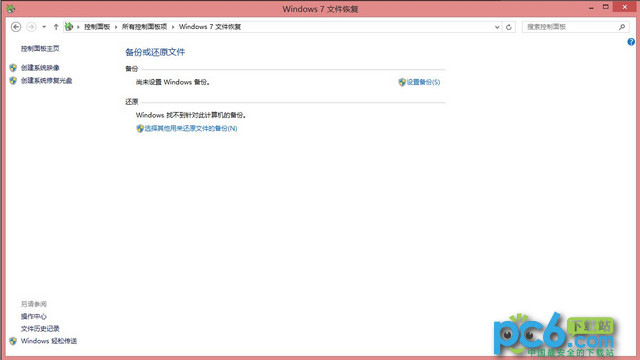The width and height of the screenshot is (640, 360).
Task: Click the 备份或还原文件 heading
Action: (155, 52)
